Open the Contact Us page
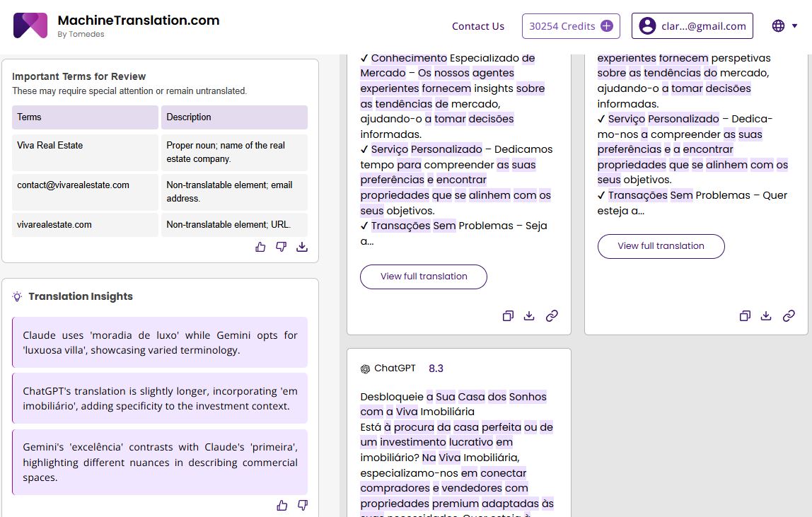 click(x=478, y=26)
